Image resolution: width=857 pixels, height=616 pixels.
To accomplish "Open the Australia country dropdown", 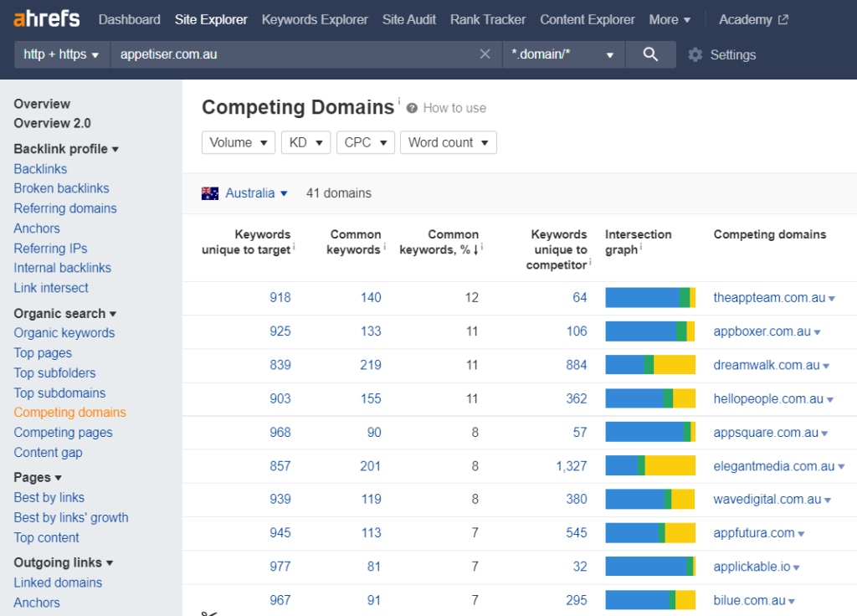I will (x=256, y=193).
